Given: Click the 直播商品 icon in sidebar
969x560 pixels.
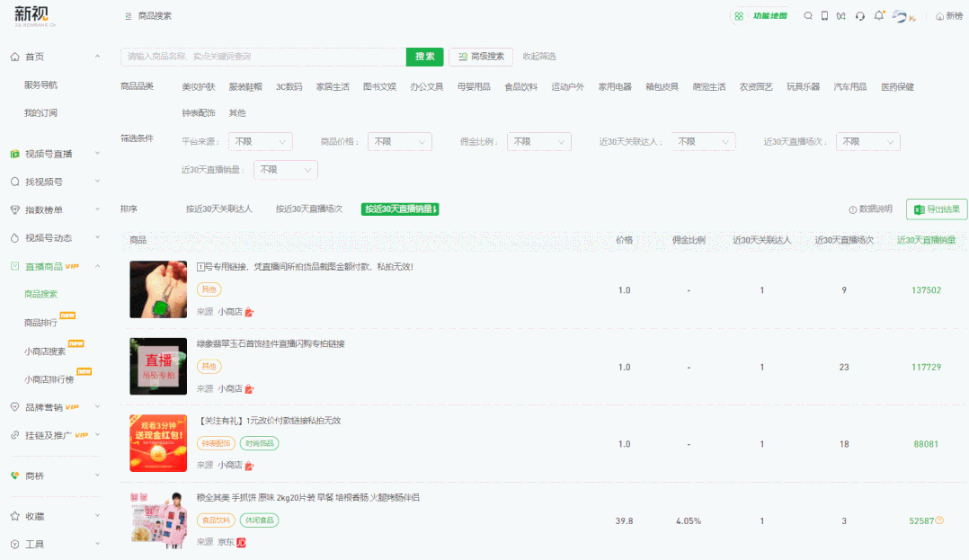Looking at the screenshot, I should pos(14,266).
